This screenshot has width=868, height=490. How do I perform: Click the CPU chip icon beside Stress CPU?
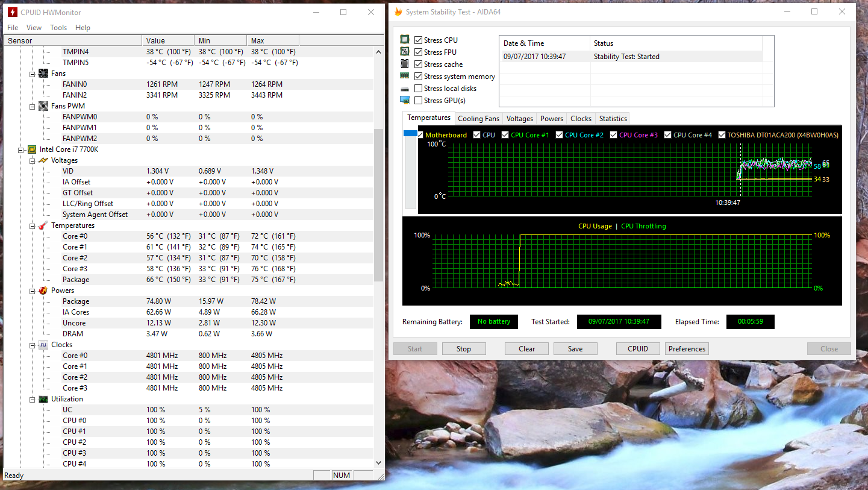[405, 40]
